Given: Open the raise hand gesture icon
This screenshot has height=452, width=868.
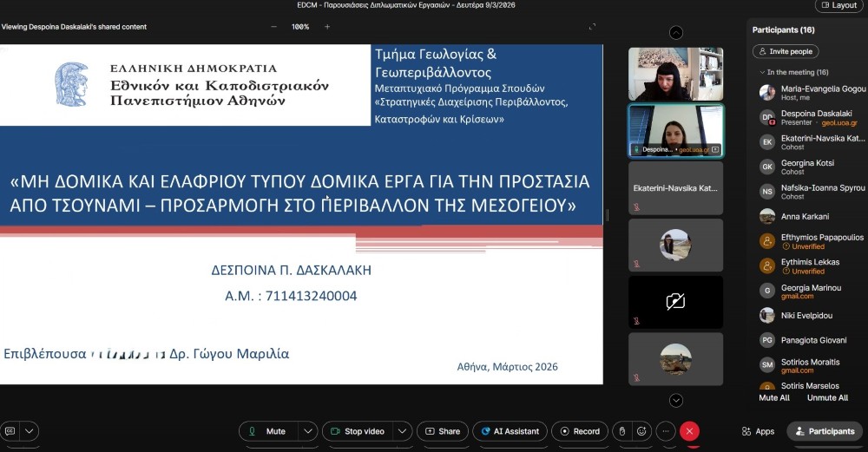Looking at the screenshot, I should [621, 431].
